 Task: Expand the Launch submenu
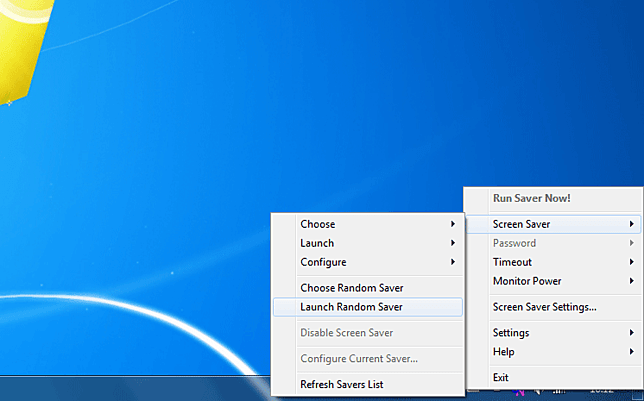(x=368, y=243)
